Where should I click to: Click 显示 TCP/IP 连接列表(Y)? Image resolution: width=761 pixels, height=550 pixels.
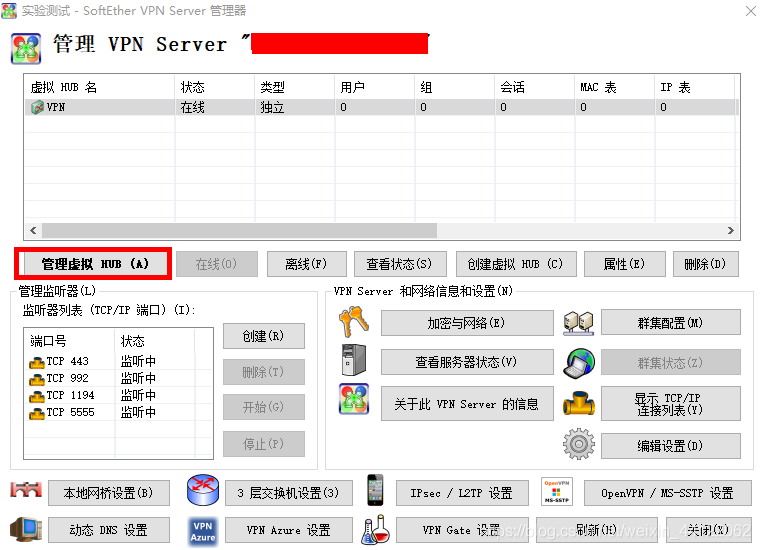click(x=671, y=403)
